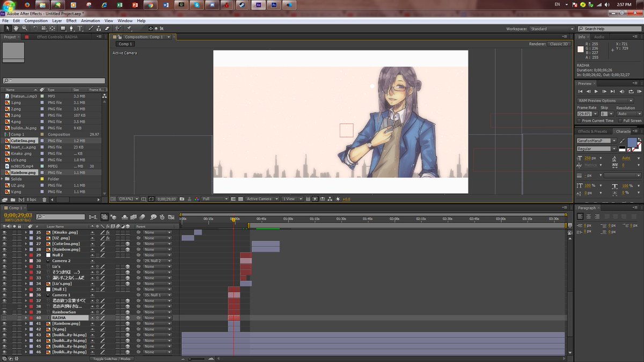Screen dimensions: 644x362
Task: Select the Clone Stamp tool
Action: pyautogui.click(x=99, y=28)
